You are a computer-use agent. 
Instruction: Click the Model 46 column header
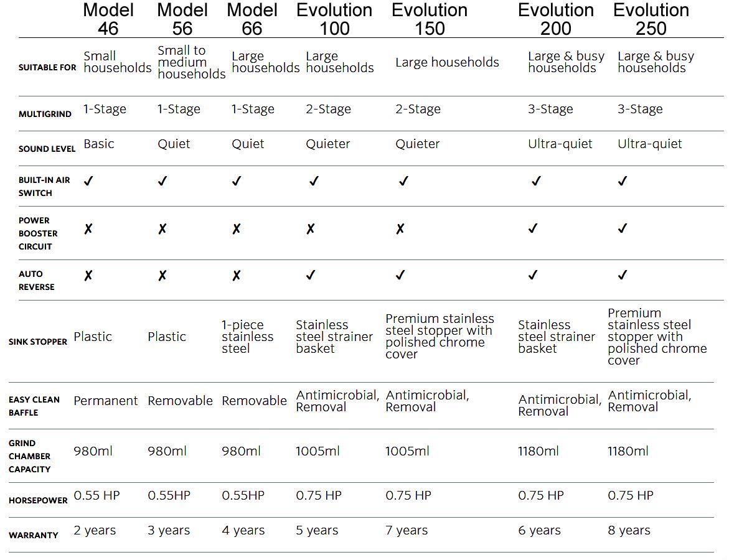pyautogui.click(x=108, y=19)
